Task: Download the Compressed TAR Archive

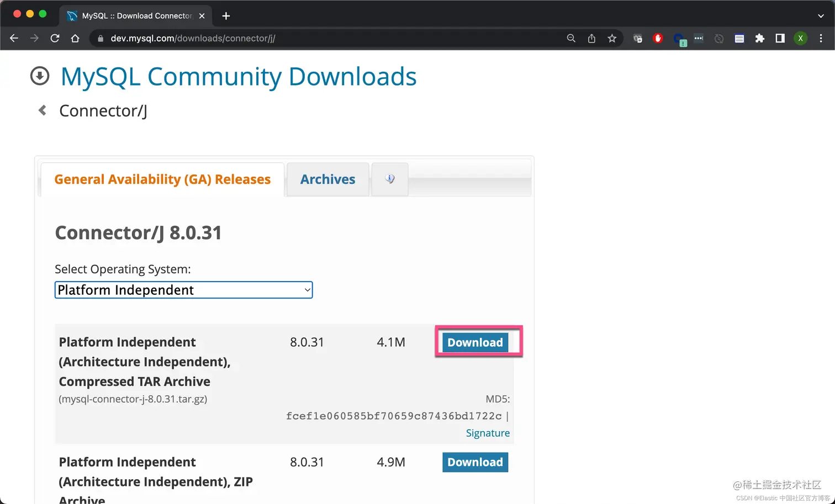Action: click(x=475, y=342)
